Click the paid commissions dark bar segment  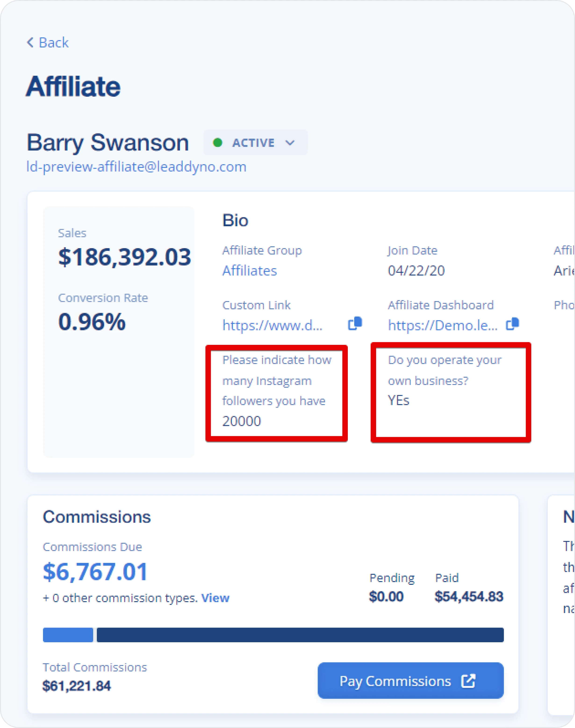(x=300, y=635)
